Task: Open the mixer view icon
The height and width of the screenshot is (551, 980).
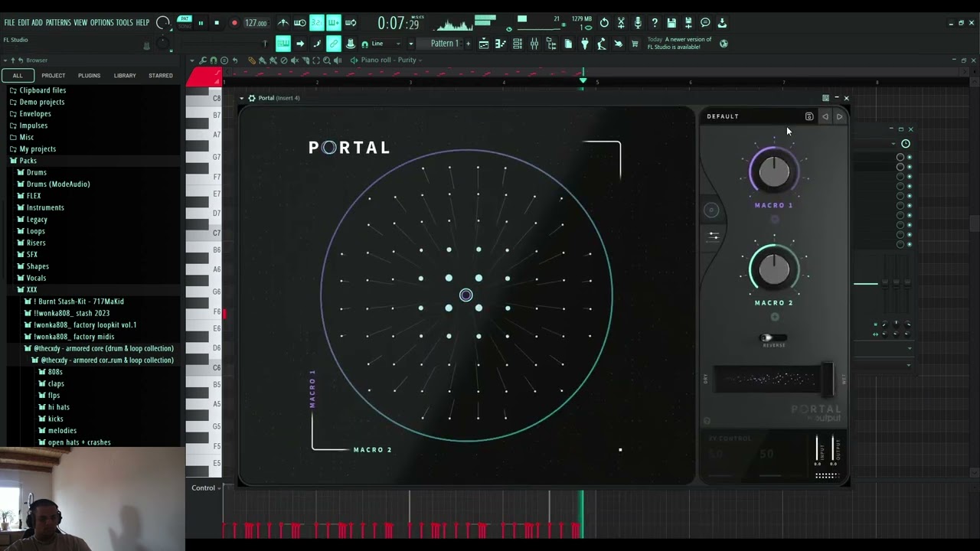Action: [x=534, y=44]
